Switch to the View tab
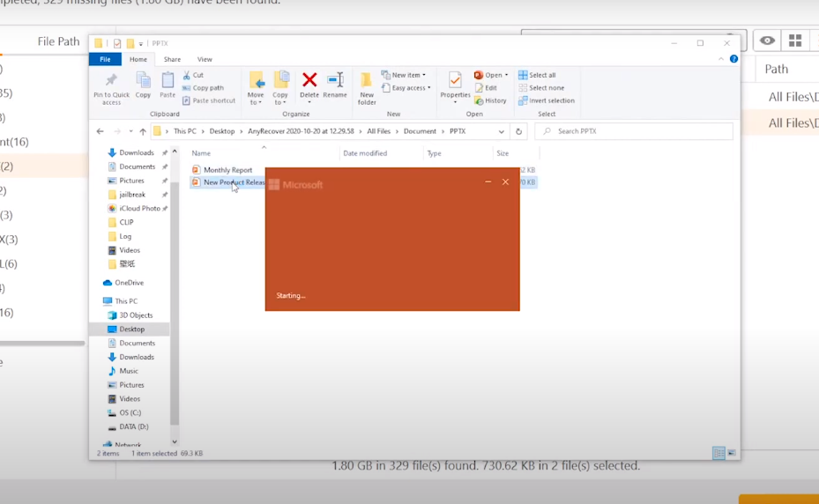 [205, 60]
